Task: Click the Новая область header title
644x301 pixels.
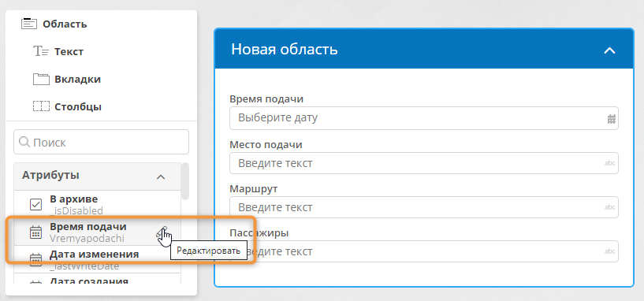Action: 285,50
